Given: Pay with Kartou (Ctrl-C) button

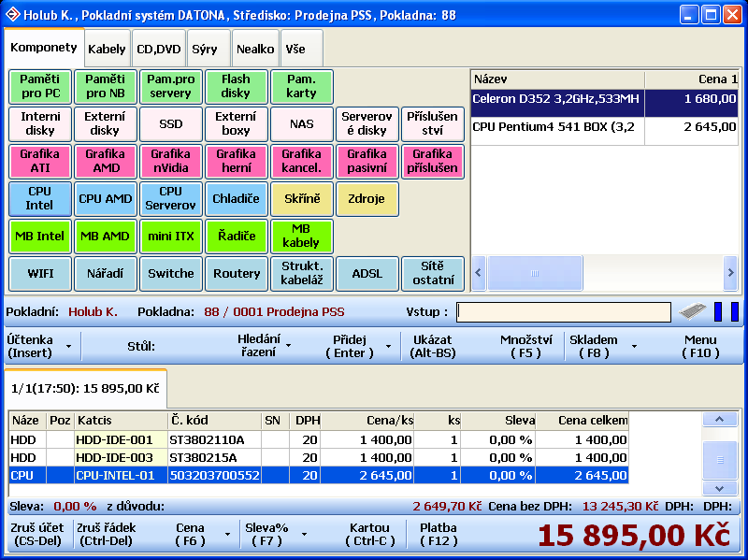Looking at the screenshot, I should point(369,534).
